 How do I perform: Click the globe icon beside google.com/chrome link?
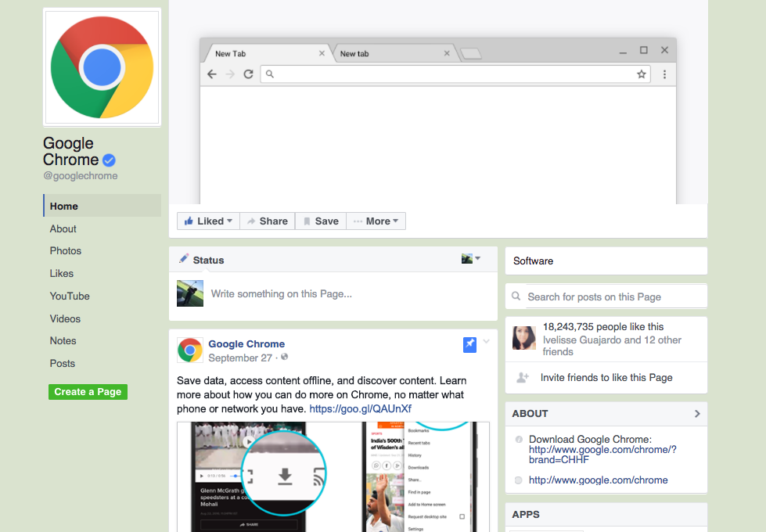click(x=518, y=480)
